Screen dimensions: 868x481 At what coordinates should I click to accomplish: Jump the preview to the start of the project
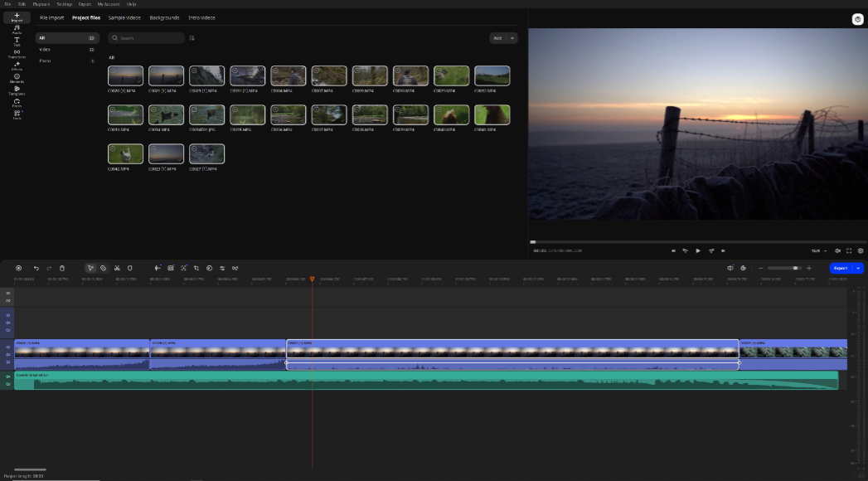click(673, 250)
